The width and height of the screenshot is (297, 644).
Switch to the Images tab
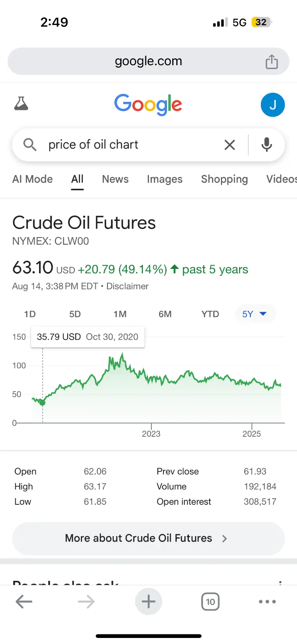click(165, 179)
